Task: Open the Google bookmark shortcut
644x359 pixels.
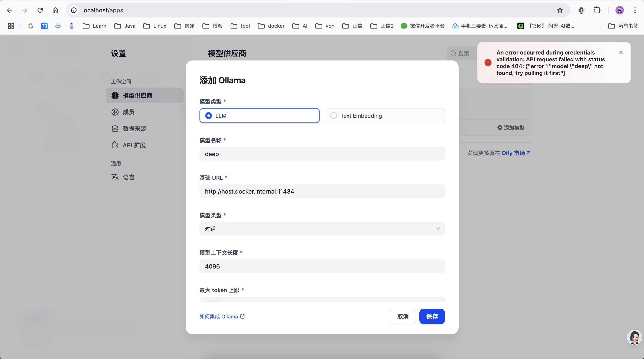Action: (x=30, y=26)
